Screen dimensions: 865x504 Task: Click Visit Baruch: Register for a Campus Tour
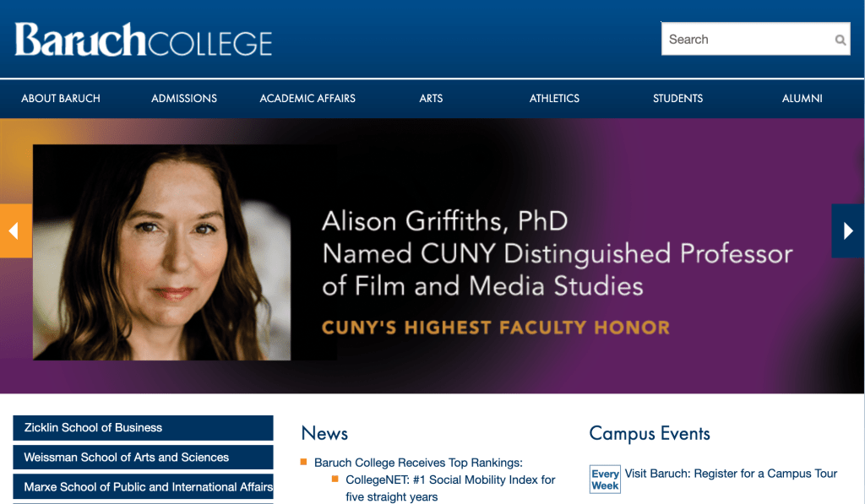coord(731,474)
